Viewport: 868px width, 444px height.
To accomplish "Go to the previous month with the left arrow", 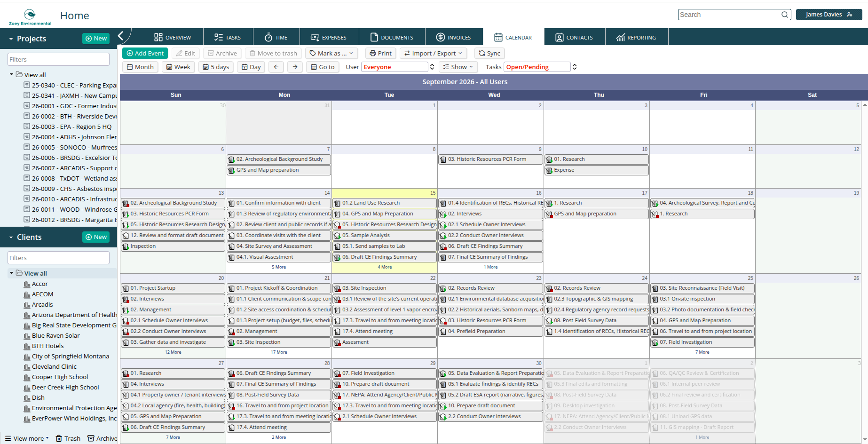I will (276, 67).
